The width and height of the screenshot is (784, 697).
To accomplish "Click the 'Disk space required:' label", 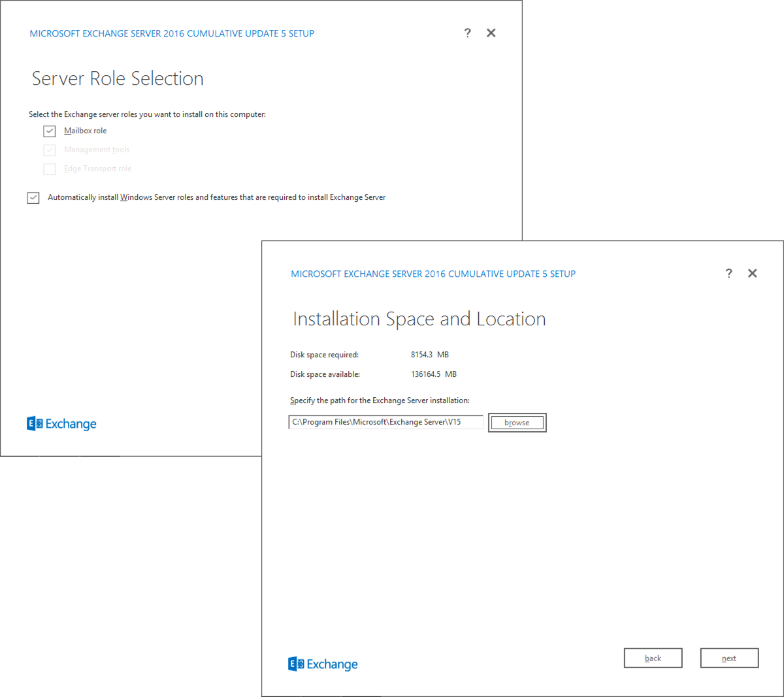I will click(x=325, y=355).
